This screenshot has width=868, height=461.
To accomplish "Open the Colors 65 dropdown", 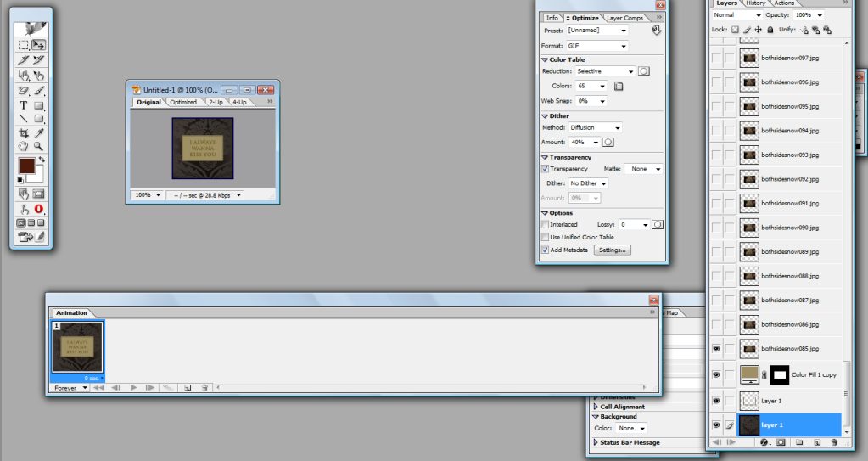I will (x=591, y=86).
